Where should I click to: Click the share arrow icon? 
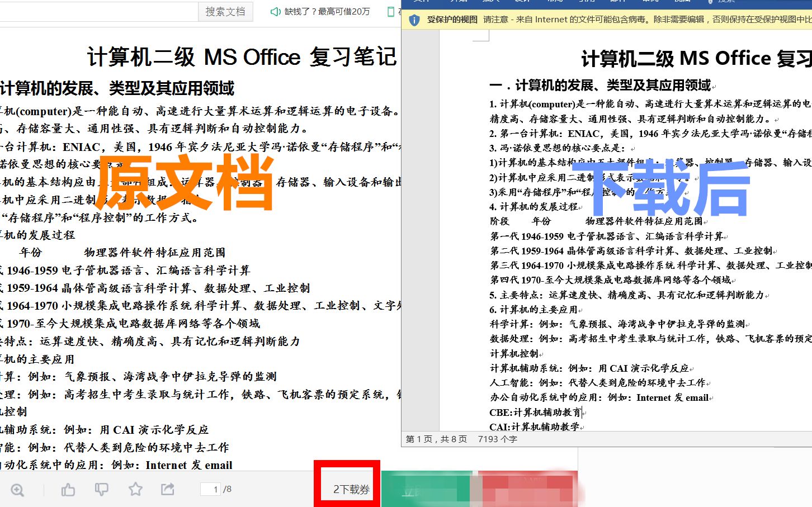[168, 490]
